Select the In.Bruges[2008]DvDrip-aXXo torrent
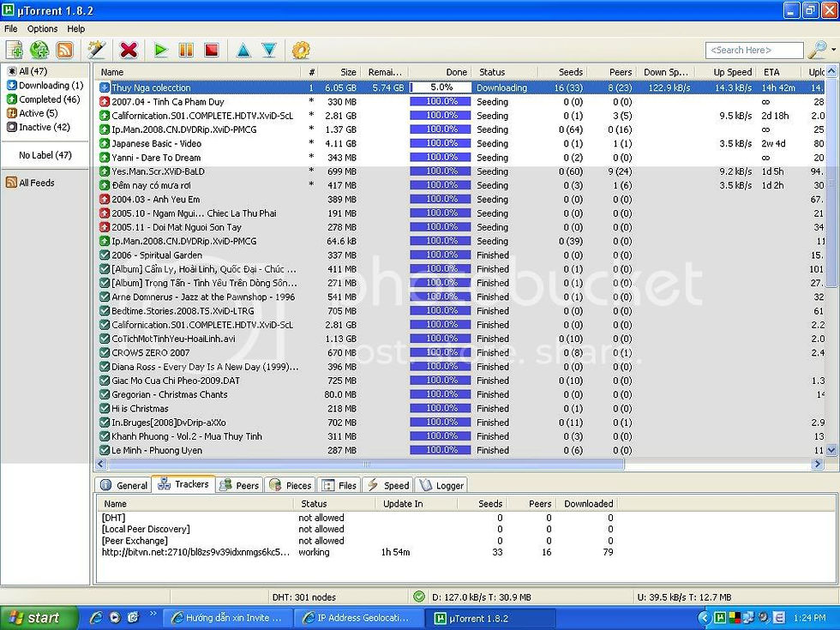Viewport: 840px width, 630px height. pos(461,422)
